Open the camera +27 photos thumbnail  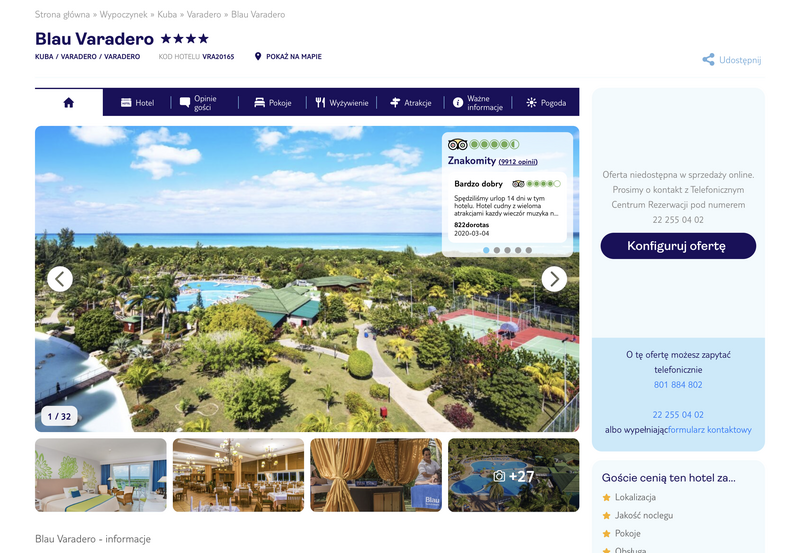[514, 475]
